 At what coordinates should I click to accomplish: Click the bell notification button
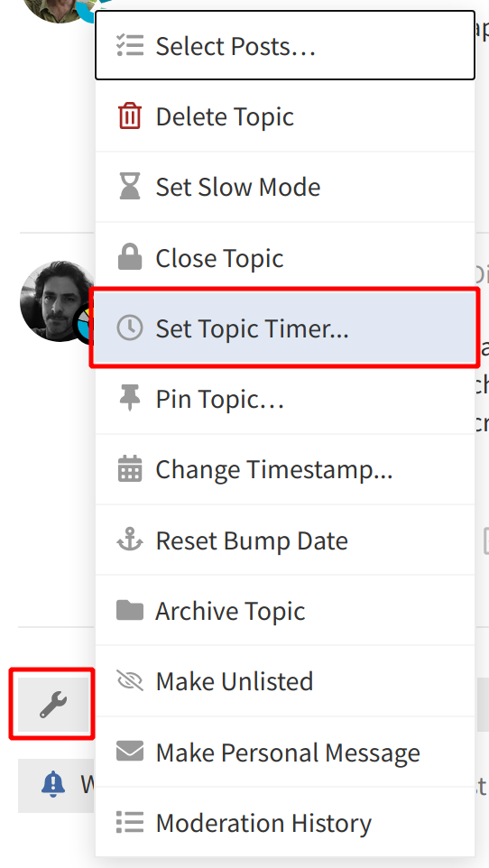(55, 785)
